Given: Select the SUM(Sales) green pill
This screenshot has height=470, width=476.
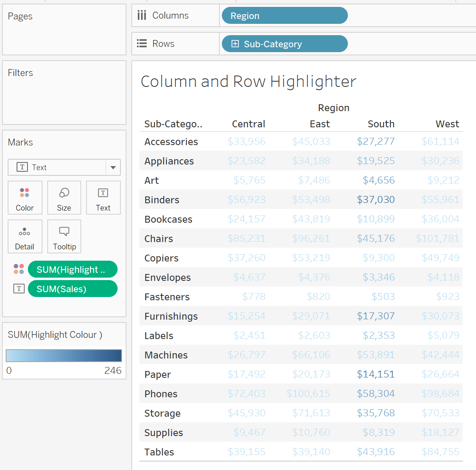Looking at the screenshot, I should tap(73, 289).
